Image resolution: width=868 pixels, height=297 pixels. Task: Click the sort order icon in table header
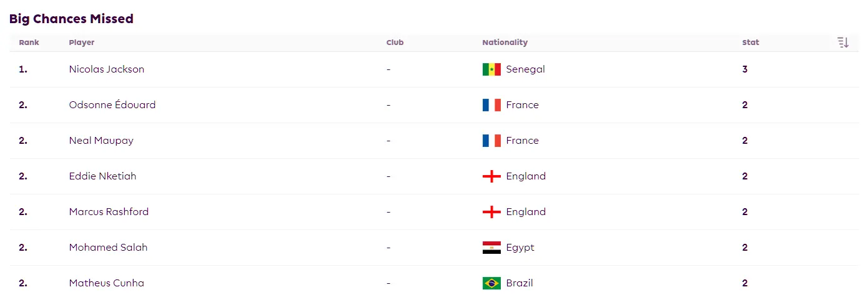[x=843, y=43]
